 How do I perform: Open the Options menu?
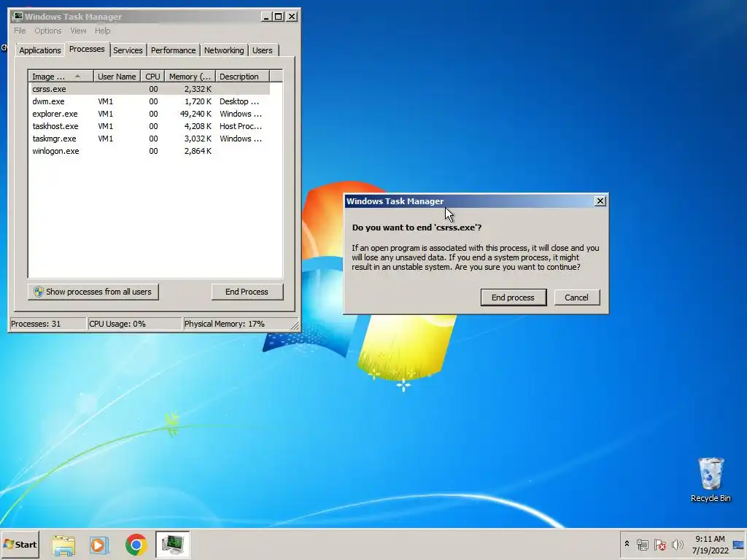47,31
